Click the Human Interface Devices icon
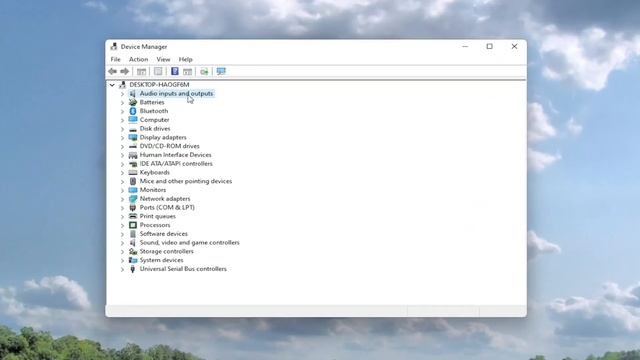The width and height of the screenshot is (640, 360). click(x=133, y=155)
